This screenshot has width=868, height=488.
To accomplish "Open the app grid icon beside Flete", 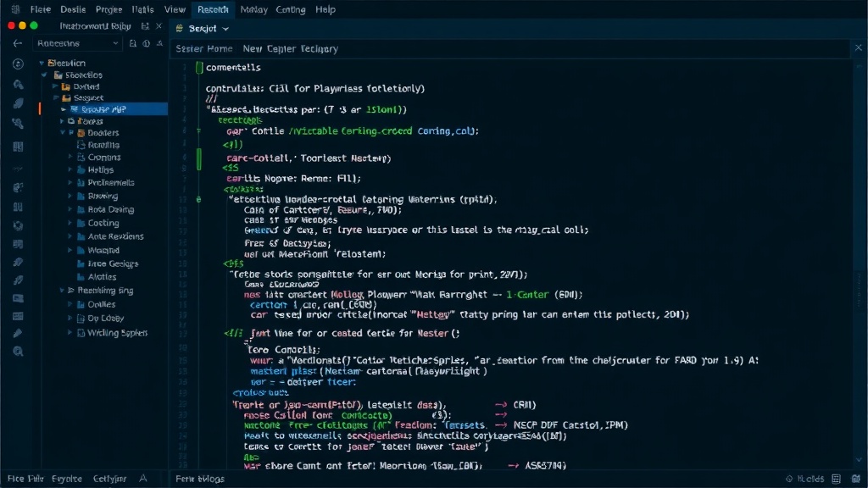I will coord(15,9).
